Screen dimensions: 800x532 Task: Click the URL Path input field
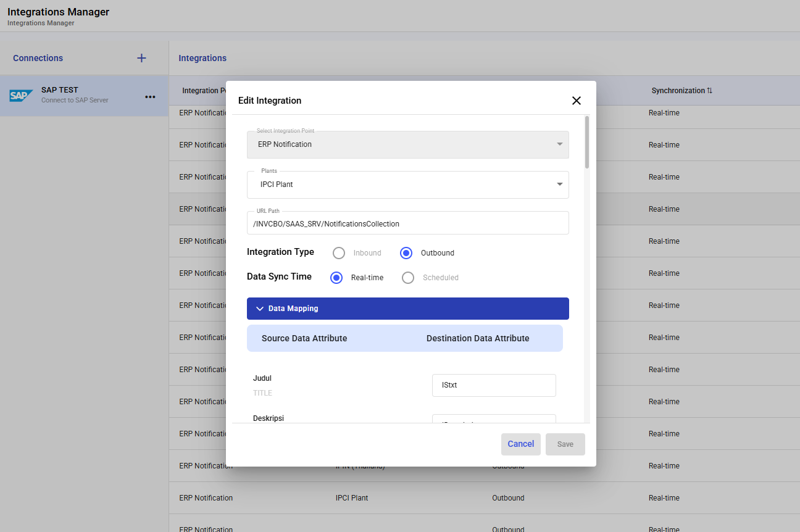[x=407, y=224]
